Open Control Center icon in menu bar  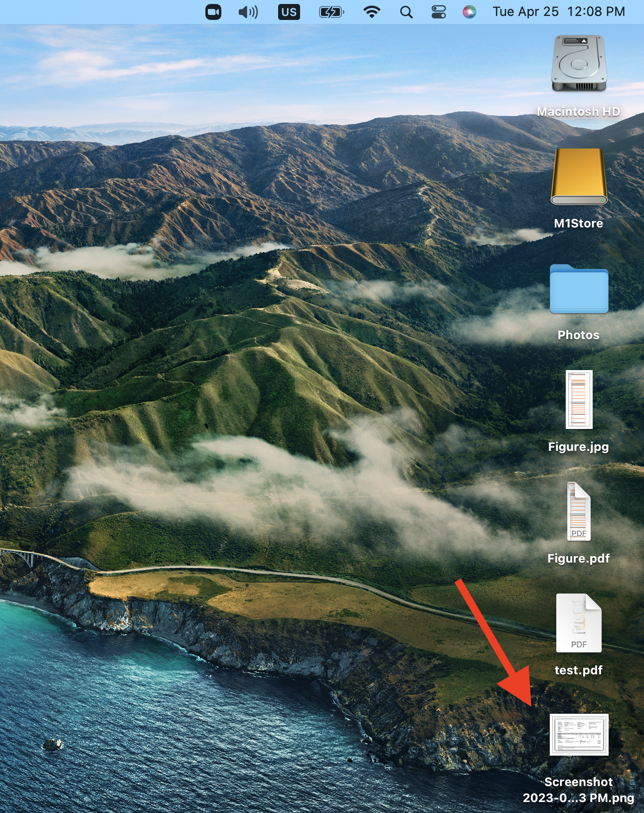click(x=439, y=11)
